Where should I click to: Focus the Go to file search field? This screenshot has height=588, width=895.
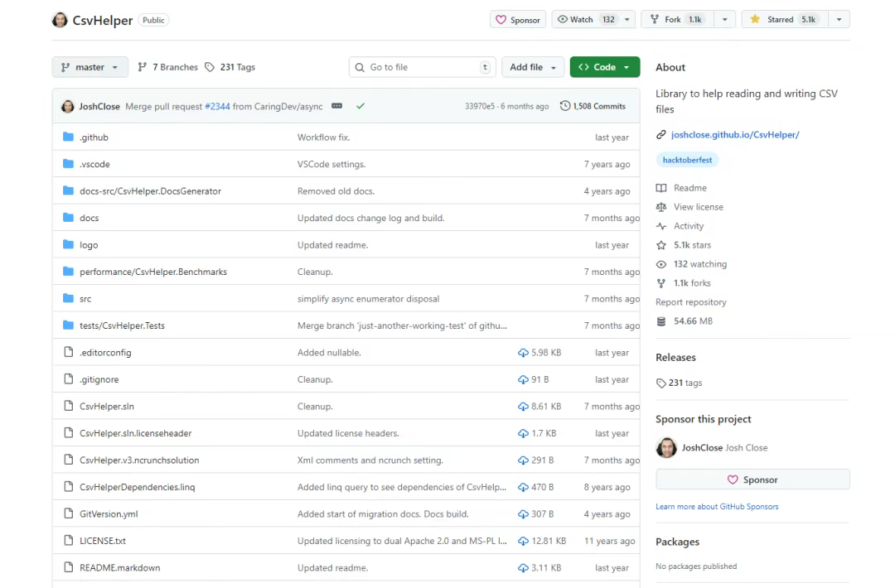pos(423,67)
